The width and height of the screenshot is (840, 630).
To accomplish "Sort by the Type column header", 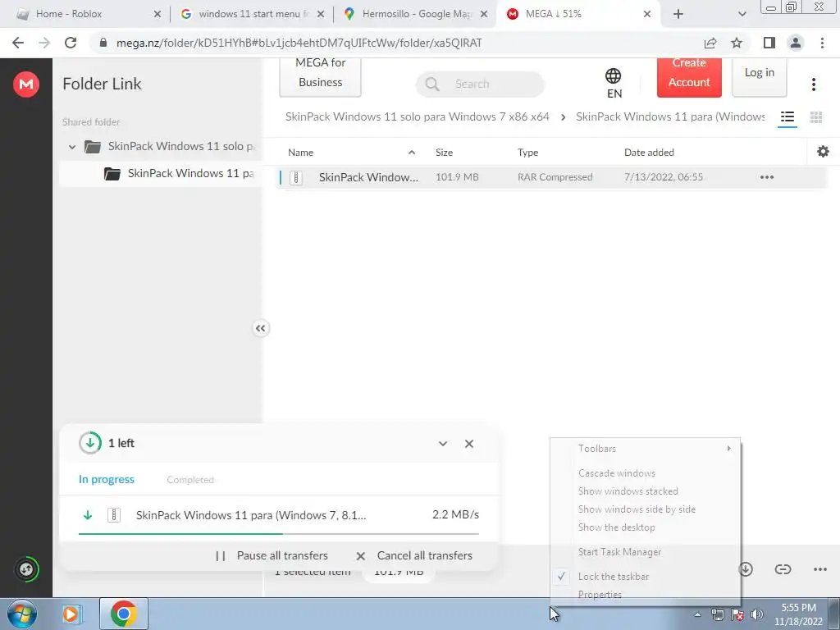I will (527, 152).
